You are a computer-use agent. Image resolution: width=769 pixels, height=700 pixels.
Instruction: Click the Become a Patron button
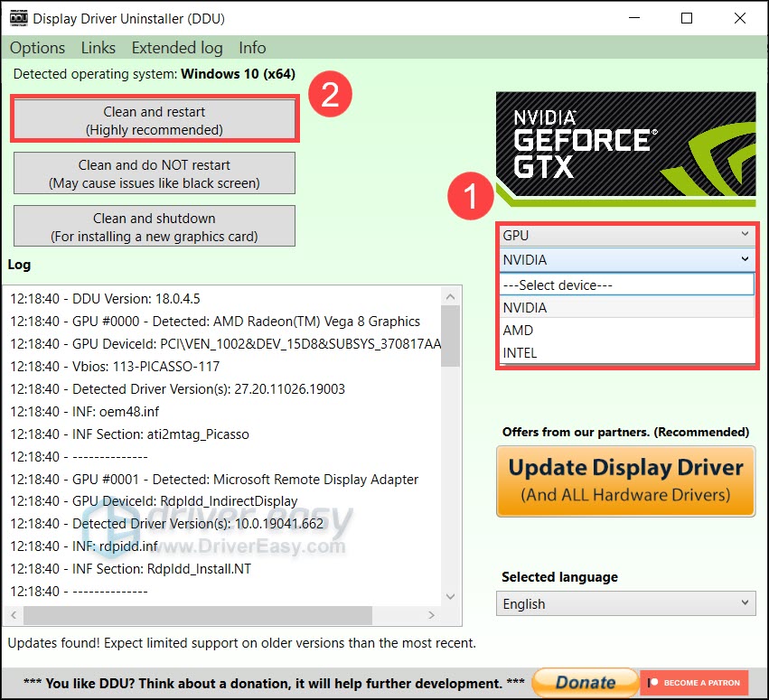point(694,682)
